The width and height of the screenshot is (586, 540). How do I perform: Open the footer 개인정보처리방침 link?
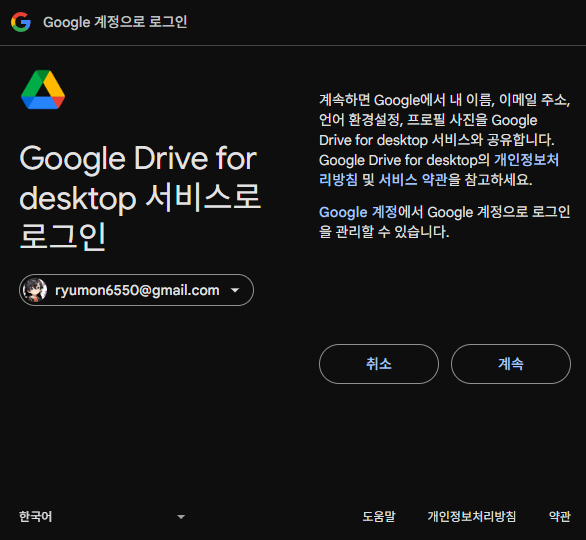(x=472, y=516)
